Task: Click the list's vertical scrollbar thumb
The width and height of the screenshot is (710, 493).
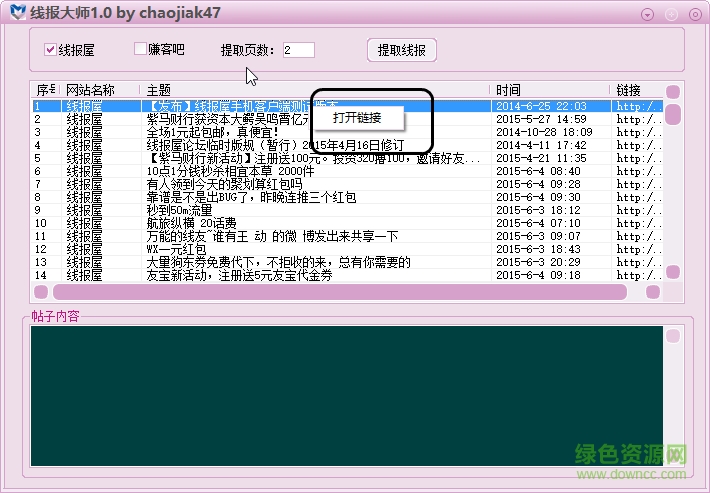Action: (673, 115)
